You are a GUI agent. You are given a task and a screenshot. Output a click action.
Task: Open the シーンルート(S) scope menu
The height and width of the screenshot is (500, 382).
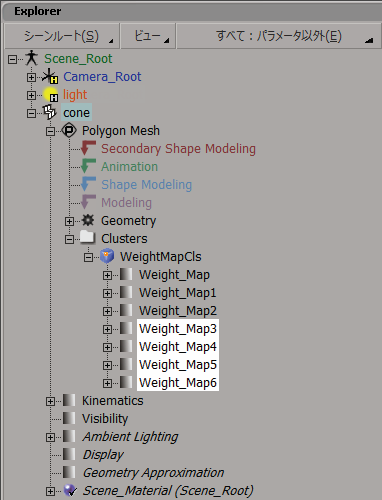62,36
